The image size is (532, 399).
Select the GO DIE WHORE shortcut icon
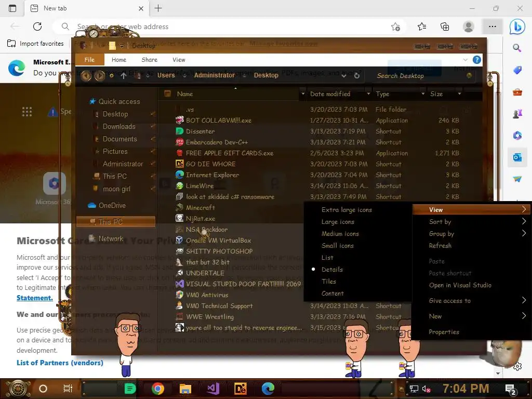click(179, 164)
